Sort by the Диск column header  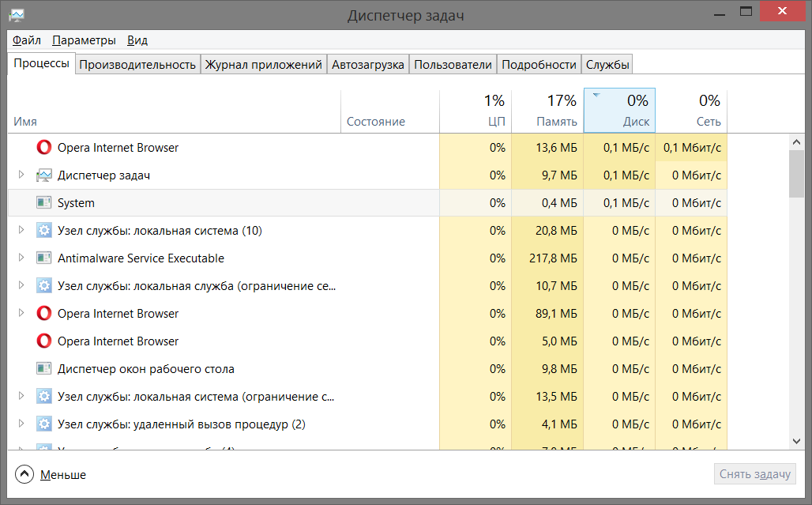619,111
